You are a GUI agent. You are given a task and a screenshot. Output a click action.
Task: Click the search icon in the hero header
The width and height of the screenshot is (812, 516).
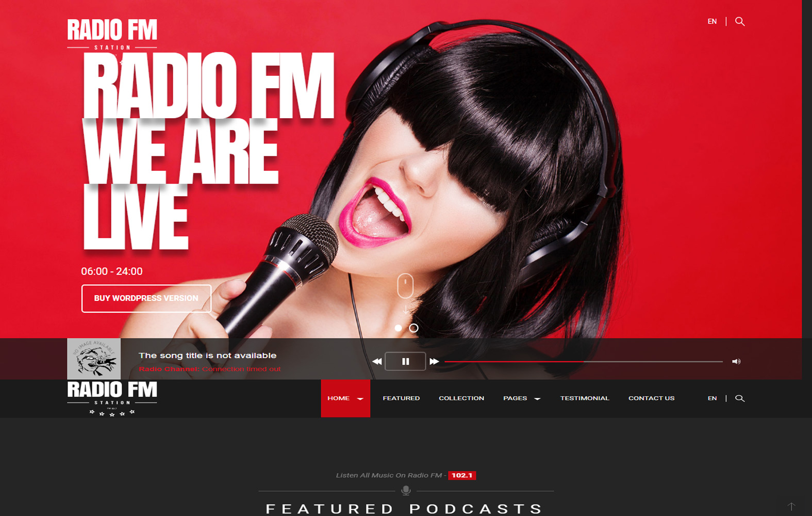tap(740, 22)
